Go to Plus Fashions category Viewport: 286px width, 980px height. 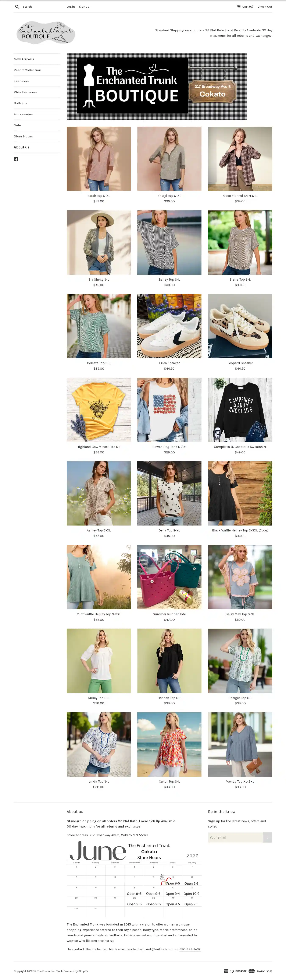[25, 92]
